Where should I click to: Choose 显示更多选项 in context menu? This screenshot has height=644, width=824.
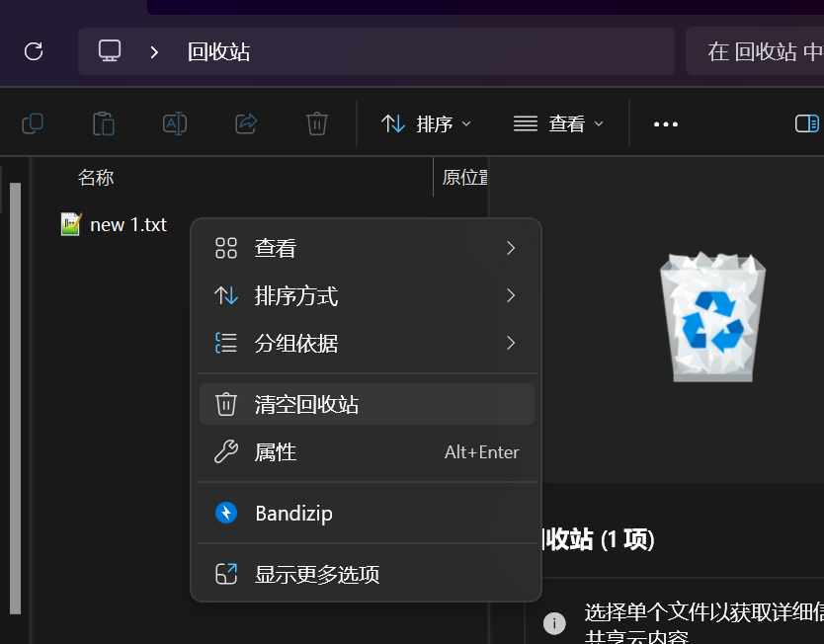367,574
